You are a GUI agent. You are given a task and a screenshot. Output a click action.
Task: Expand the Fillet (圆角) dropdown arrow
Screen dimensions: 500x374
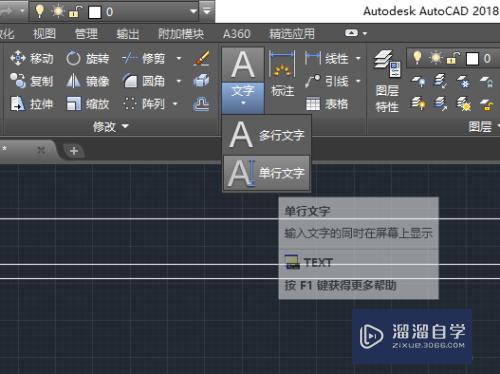click(179, 81)
